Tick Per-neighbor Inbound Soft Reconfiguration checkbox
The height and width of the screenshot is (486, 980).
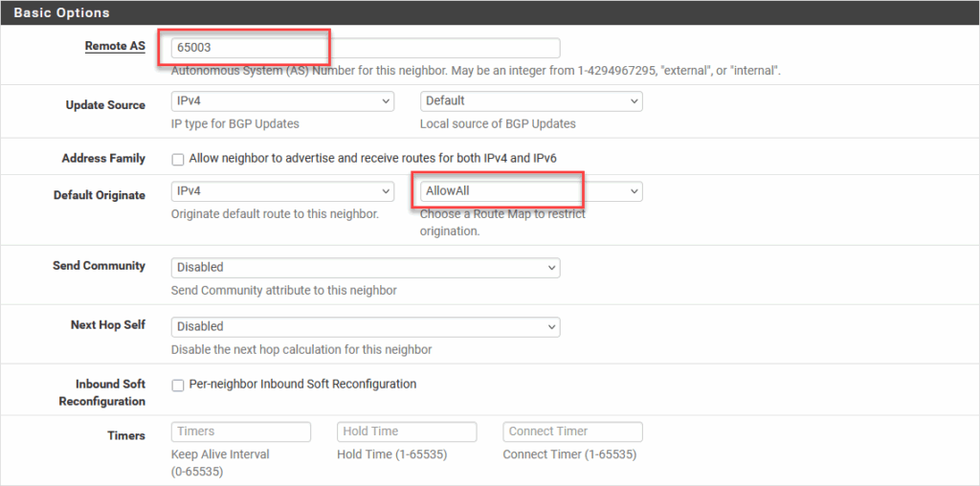click(178, 385)
